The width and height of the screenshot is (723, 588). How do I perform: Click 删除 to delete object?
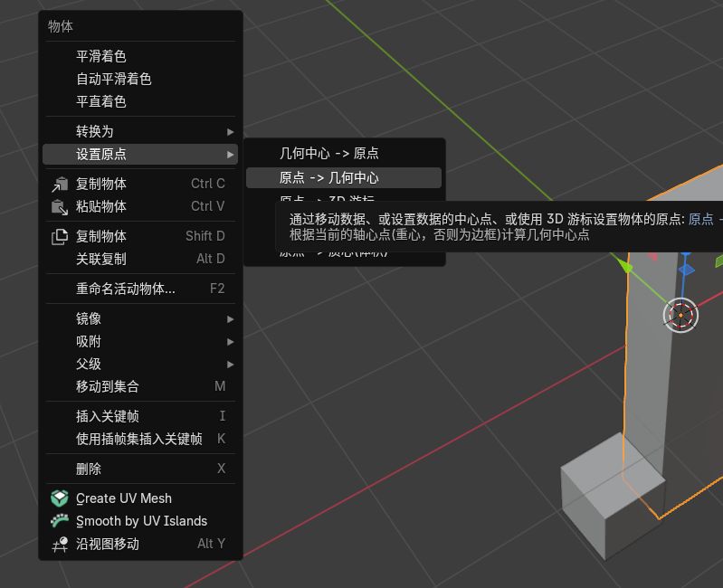(x=140, y=469)
